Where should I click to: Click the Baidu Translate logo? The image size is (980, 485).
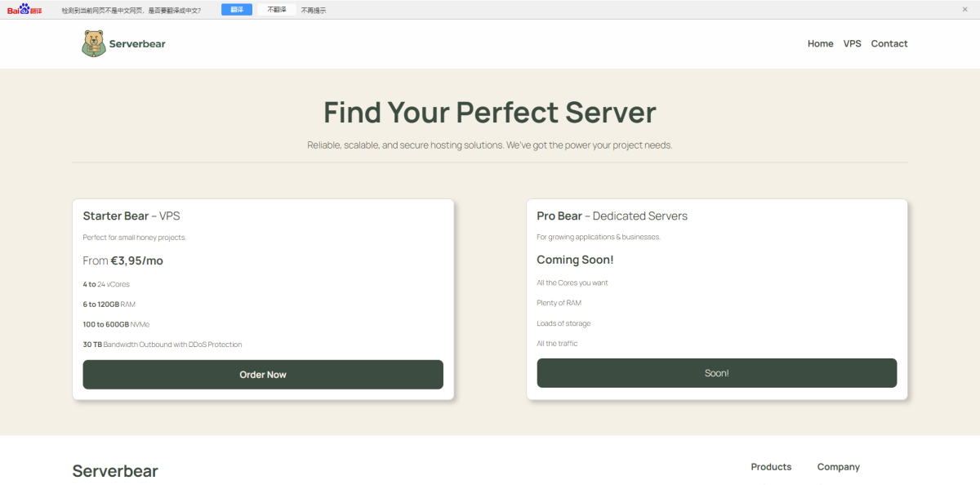tap(24, 10)
